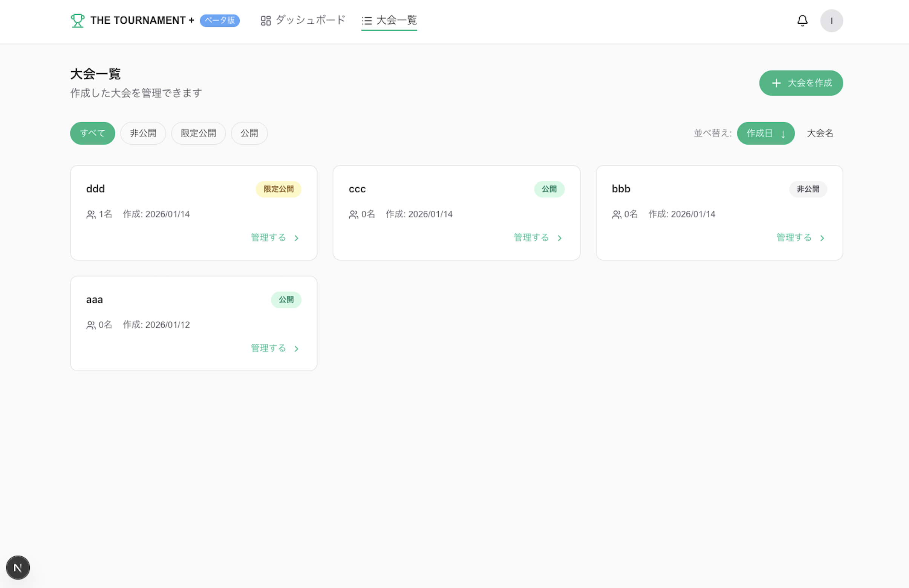Click the trophy logo icon

pos(78,21)
